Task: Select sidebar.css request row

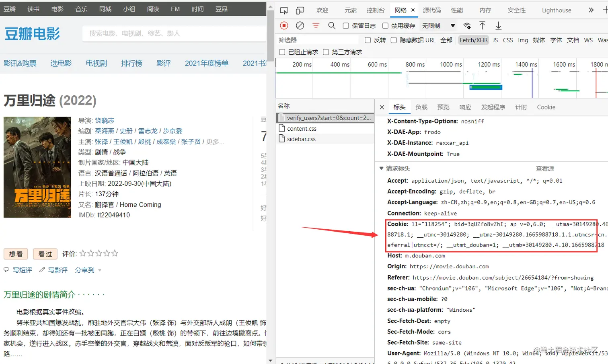Action: click(x=325, y=139)
